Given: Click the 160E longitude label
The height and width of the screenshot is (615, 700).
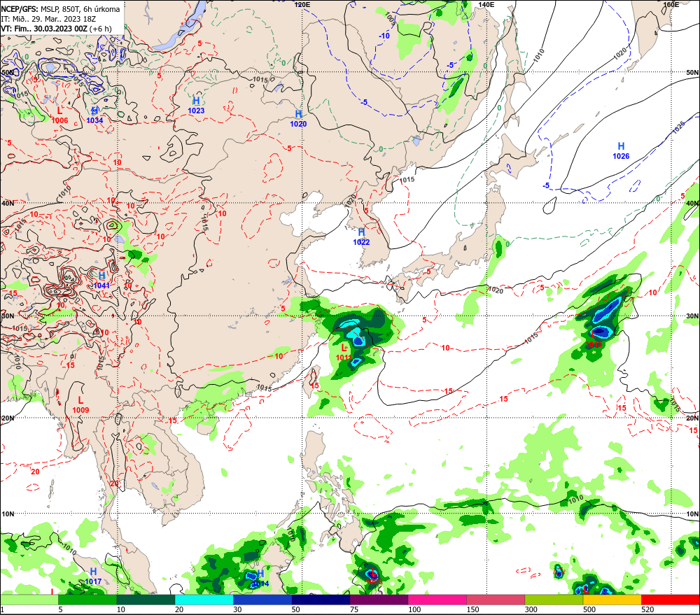Looking at the screenshot, I should (x=671, y=4).
